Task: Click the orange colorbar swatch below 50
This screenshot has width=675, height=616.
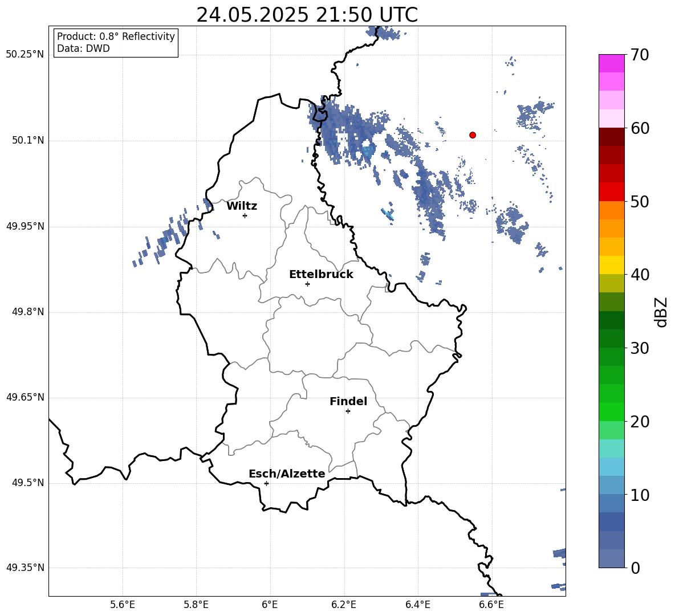Action: 611,210
